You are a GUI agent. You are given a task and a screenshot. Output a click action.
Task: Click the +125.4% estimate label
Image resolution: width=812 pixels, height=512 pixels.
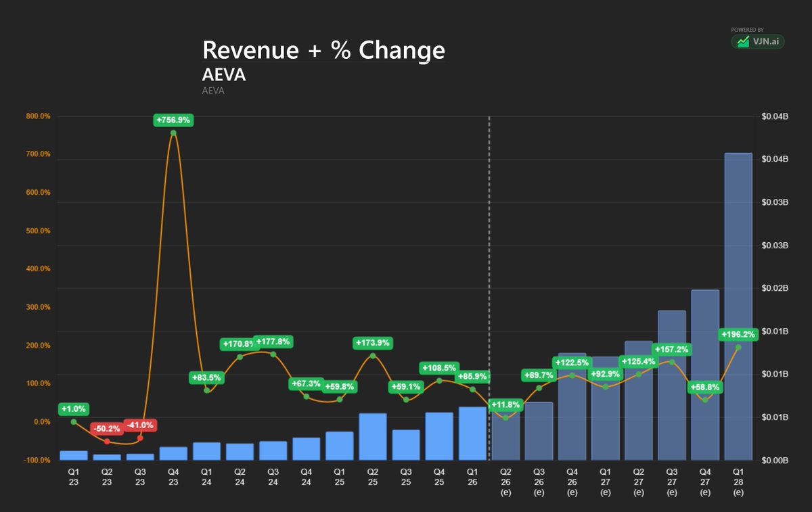638,361
